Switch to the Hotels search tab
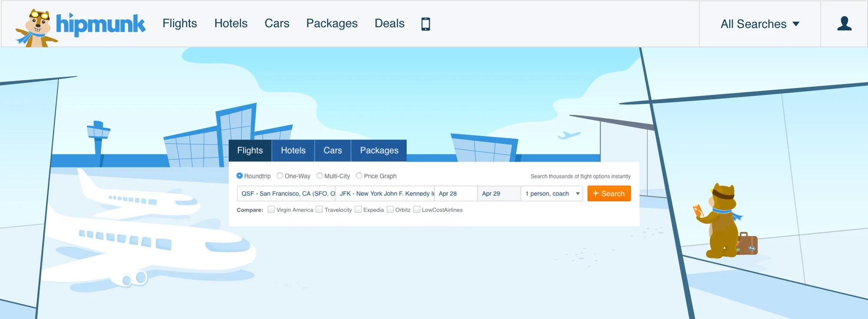 pyautogui.click(x=293, y=150)
